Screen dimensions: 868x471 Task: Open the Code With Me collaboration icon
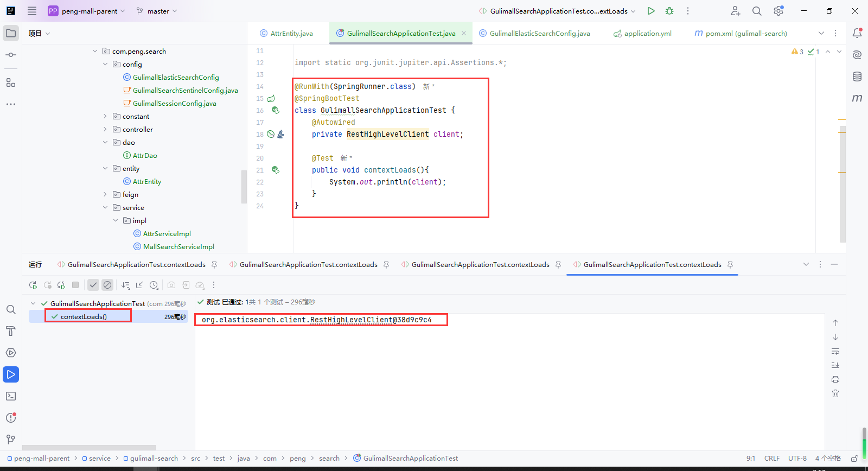[x=735, y=11]
